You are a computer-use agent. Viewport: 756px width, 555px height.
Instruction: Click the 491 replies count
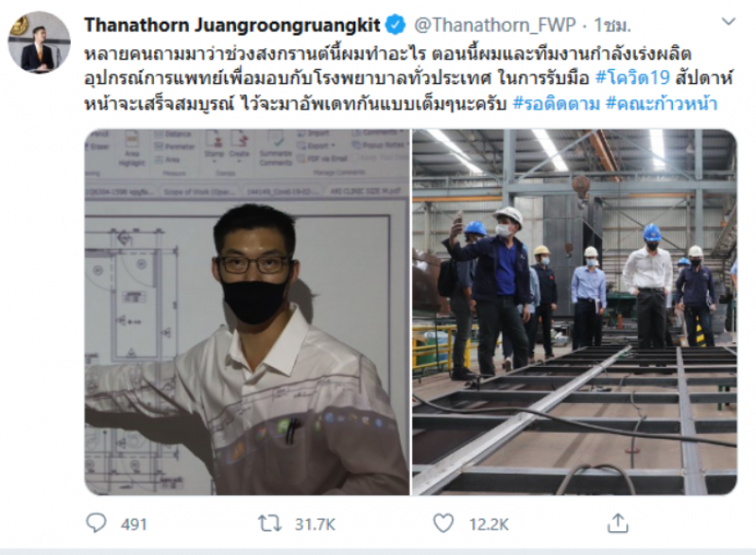coord(133,524)
